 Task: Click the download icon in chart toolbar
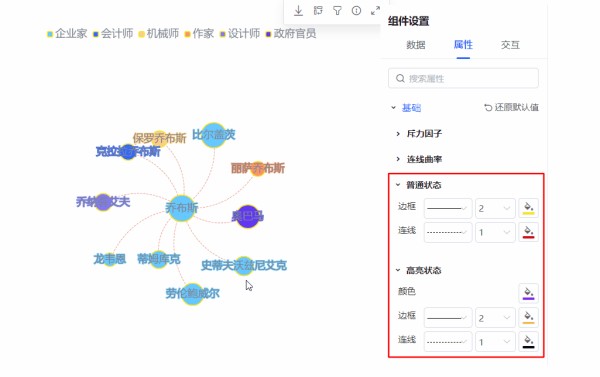tap(298, 11)
